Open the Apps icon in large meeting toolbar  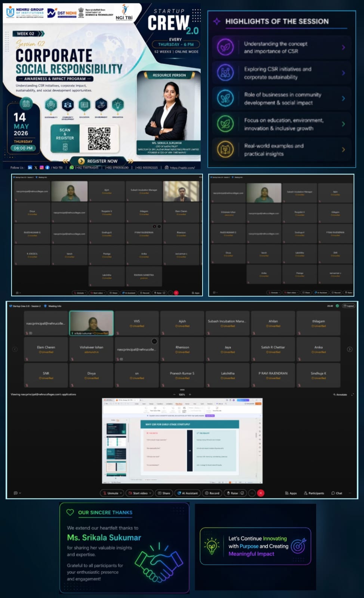click(x=287, y=493)
